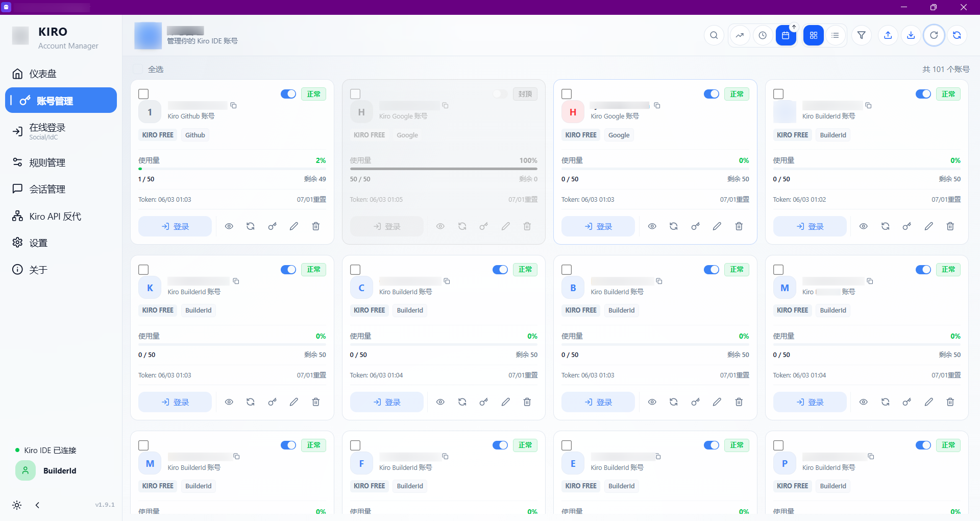The image size is (980, 521).
Task: Disable the P BuilderId account toggle switch
Action: pyautogui.click(x=923, y=445)
